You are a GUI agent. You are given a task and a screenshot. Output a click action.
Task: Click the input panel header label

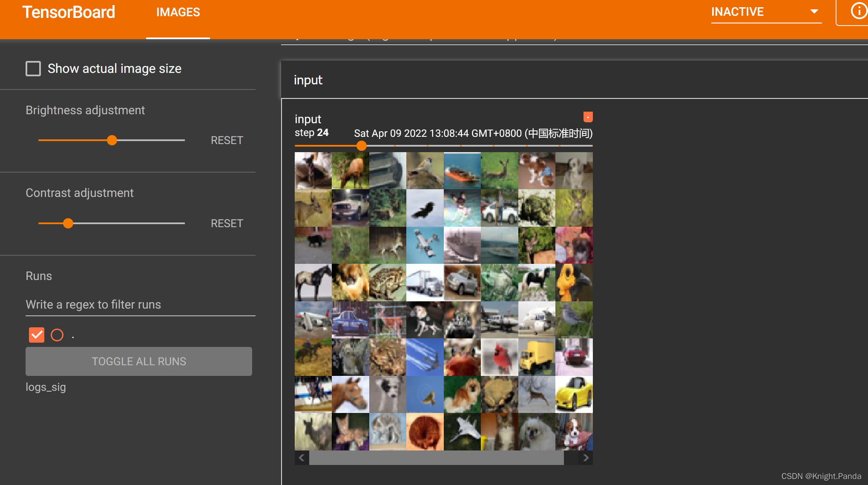coord(308,80)
